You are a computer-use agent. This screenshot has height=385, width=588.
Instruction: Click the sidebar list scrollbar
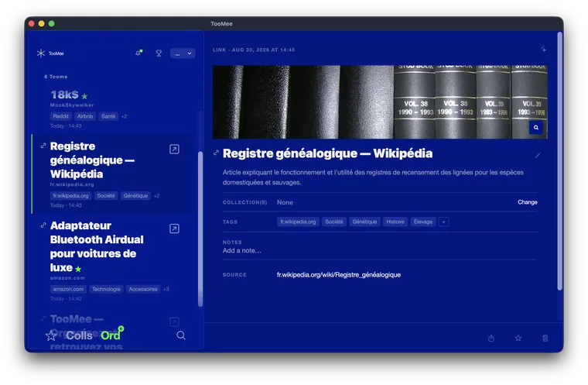point(200,229)
